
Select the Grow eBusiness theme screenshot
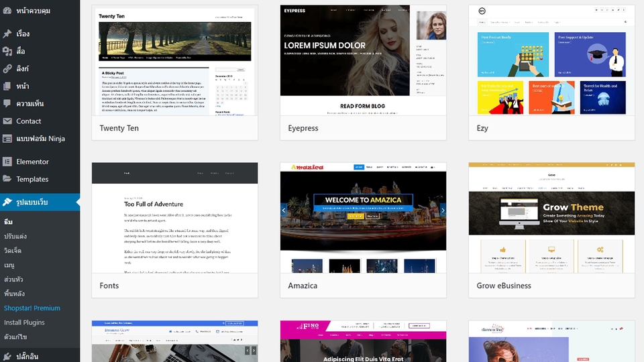(x=551, y=218)
